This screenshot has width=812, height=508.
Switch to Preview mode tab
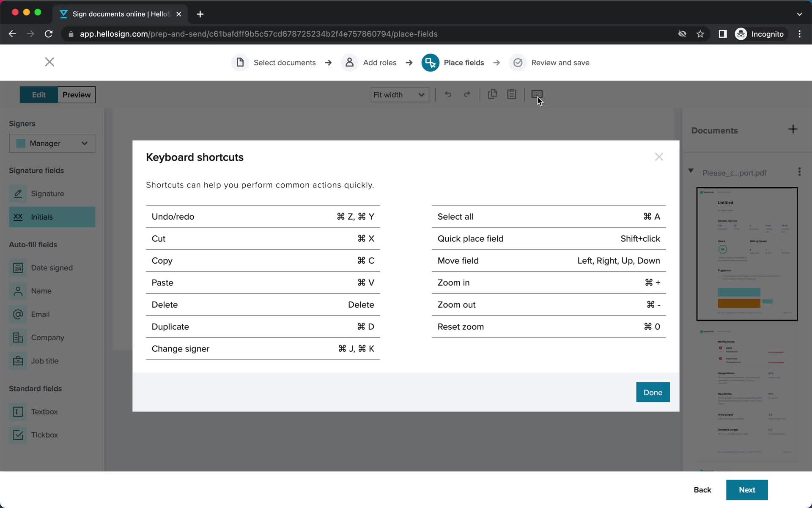pyautogui.click(x=76, y=94)
